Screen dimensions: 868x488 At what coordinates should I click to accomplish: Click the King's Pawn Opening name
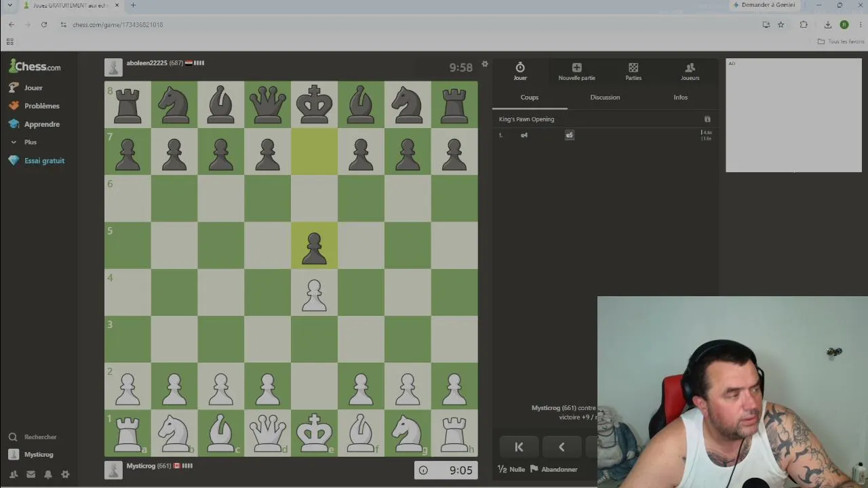point(526,119)
